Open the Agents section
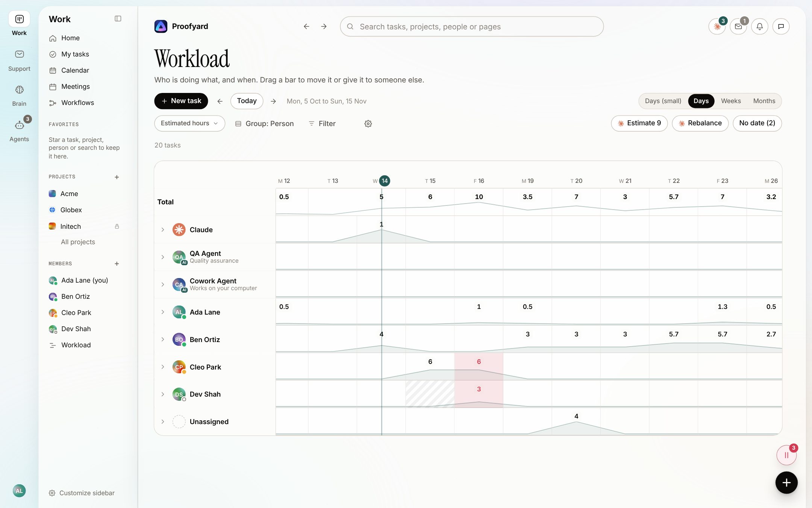This screenshot has height=508, width=812. coord(19,131)
